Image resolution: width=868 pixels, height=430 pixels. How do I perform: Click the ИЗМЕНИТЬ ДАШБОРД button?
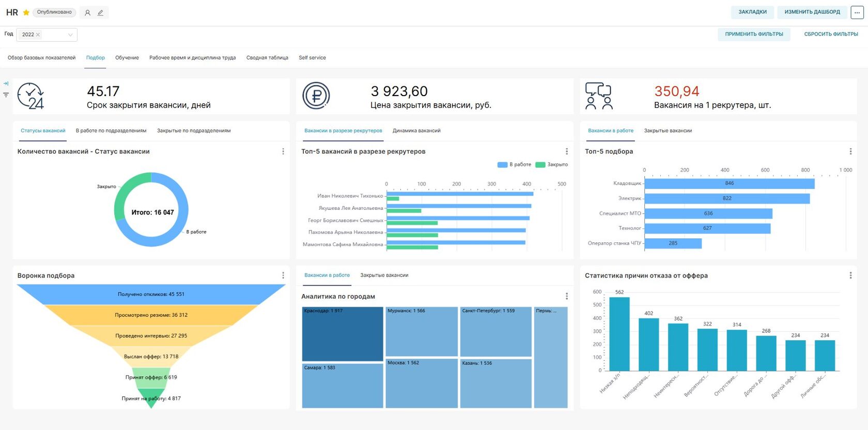click(812, 12)
